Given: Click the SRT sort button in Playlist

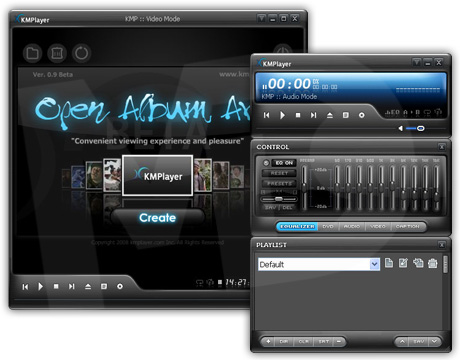Looking at the screenshot, I should (x=324, y=341).
